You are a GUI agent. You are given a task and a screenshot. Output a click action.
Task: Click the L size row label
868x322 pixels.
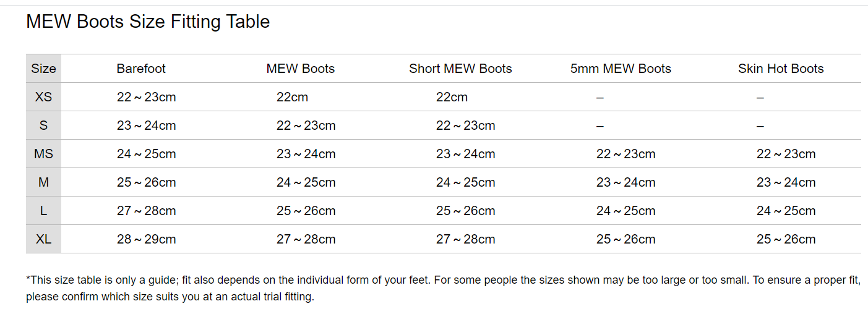[x=43, y=211]
